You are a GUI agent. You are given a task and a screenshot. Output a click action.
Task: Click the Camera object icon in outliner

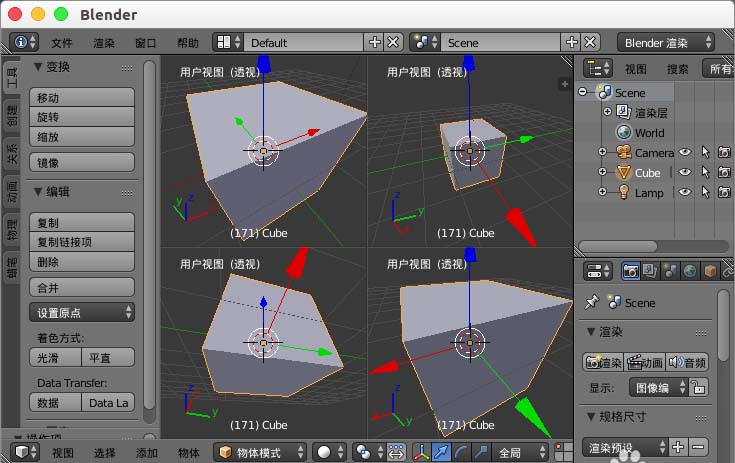click(x=623, y=152)
